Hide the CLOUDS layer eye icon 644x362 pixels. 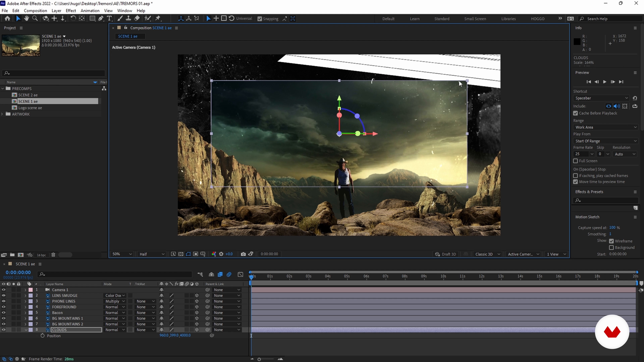(4, 330)
